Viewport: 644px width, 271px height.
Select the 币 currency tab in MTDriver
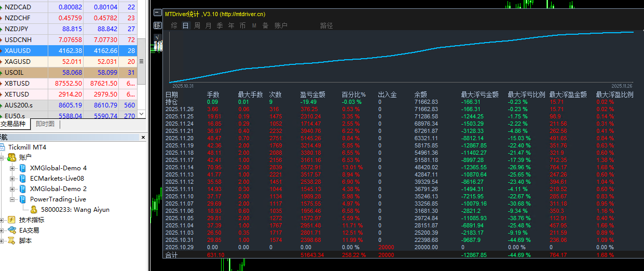(242, 25)
